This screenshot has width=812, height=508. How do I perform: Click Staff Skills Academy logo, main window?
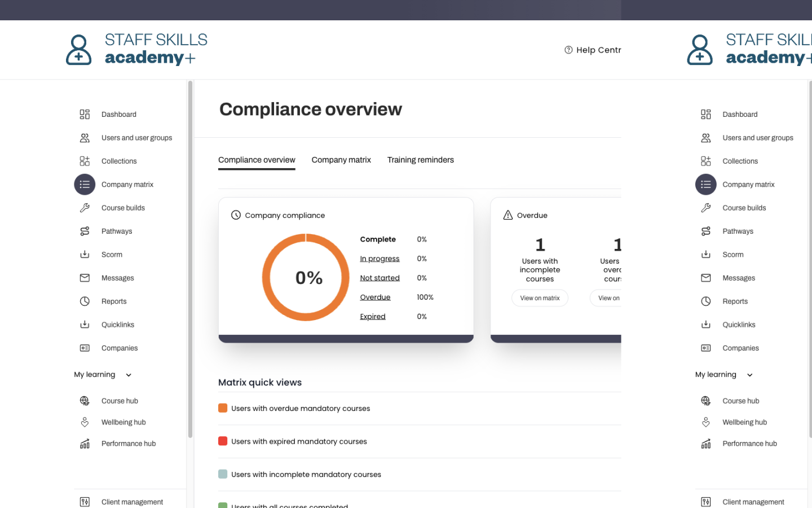[x=136, y=50]
